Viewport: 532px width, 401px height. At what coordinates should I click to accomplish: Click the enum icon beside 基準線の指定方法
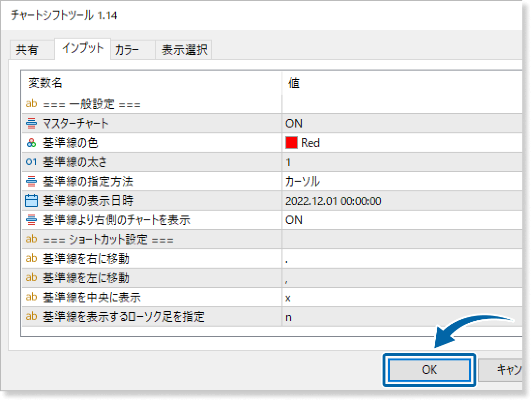[31, 181]
